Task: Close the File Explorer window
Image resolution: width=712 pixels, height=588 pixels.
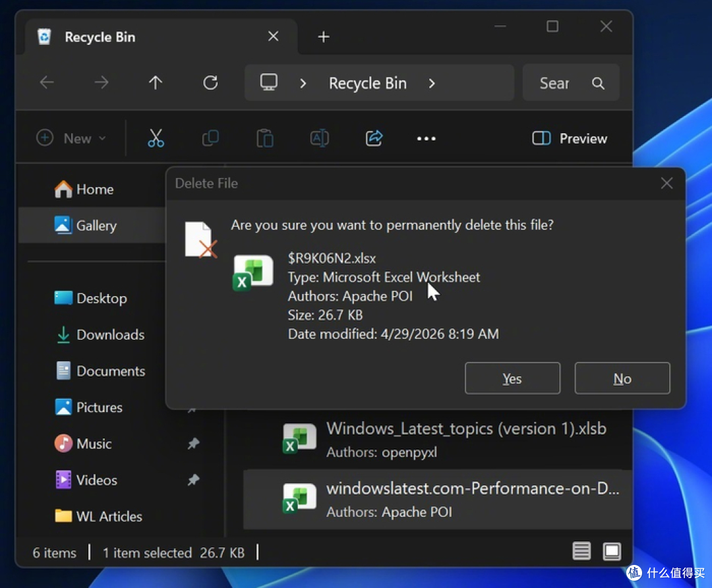Action: coord(607,26)
